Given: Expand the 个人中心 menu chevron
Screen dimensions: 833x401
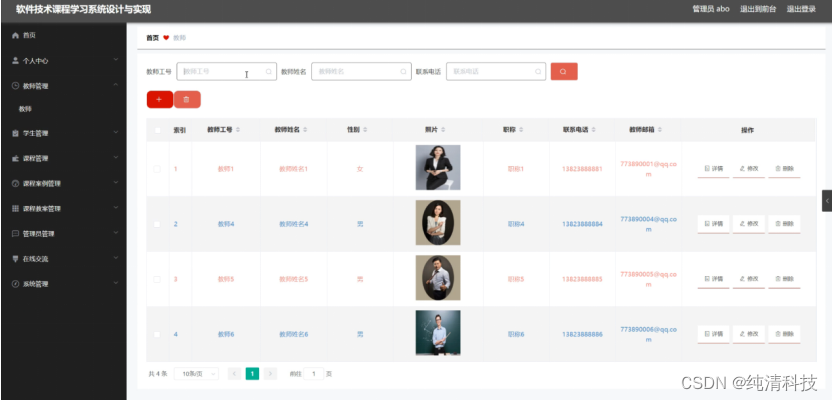Looking at the screenshot, I should 116,59.
